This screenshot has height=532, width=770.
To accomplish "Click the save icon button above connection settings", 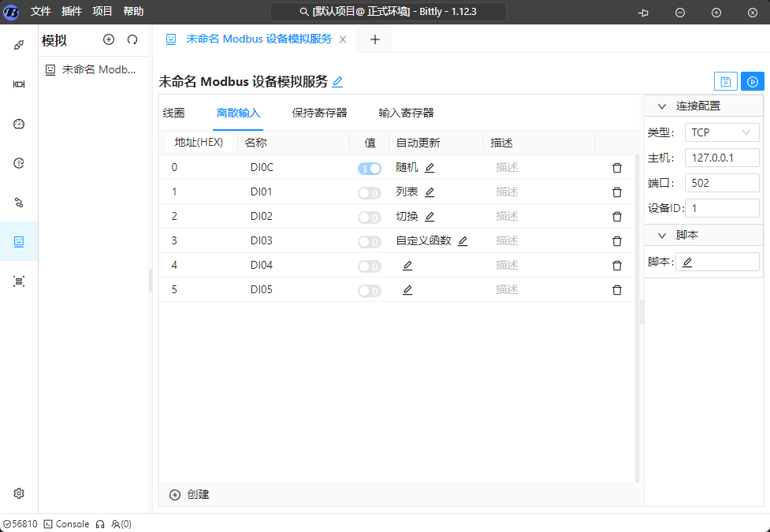I will 725,81.
